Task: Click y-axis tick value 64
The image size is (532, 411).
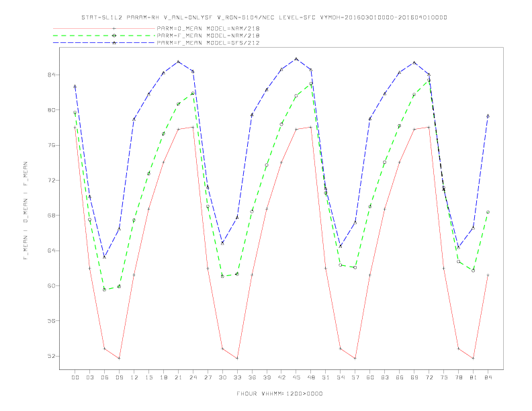Action: pos(52,250)
